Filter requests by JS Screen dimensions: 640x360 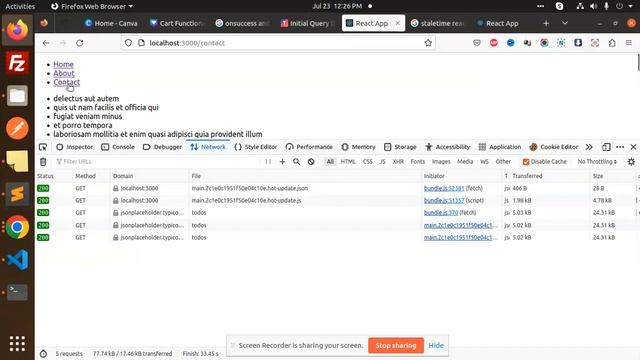(x=382, y=162)
